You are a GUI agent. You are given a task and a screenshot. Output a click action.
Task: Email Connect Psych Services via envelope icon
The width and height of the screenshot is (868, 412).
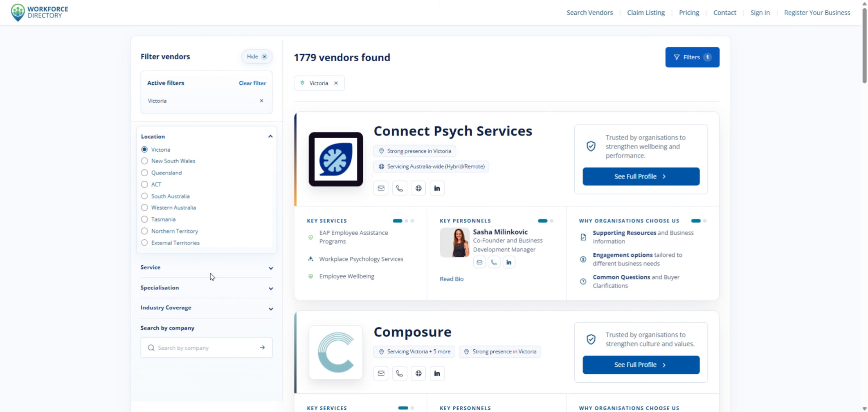(381, 188)
